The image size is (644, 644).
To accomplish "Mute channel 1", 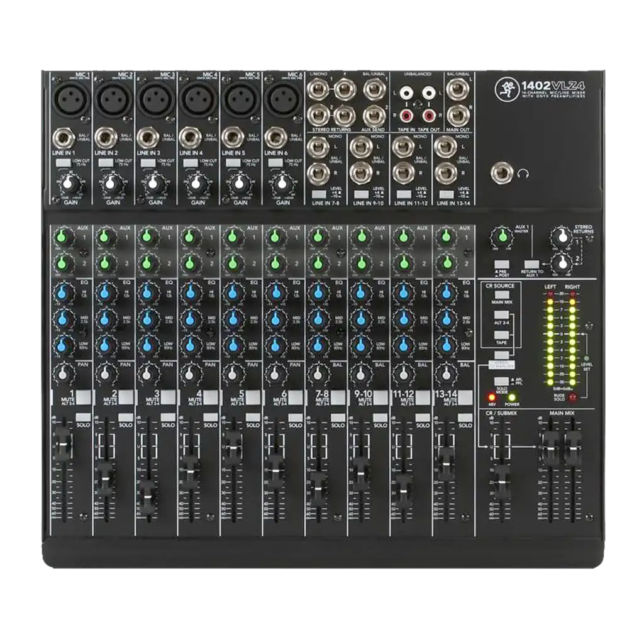I will [x=83, y=397].
